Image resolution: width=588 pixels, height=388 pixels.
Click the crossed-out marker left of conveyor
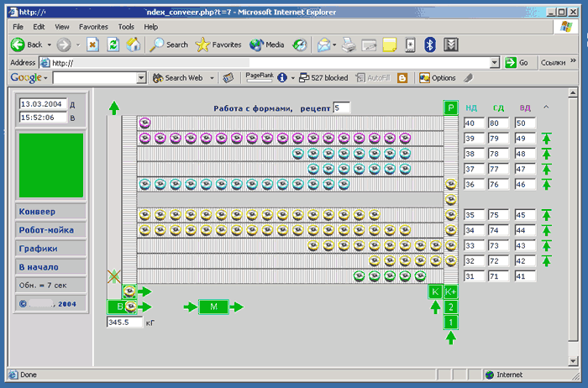tap(114, 276)
